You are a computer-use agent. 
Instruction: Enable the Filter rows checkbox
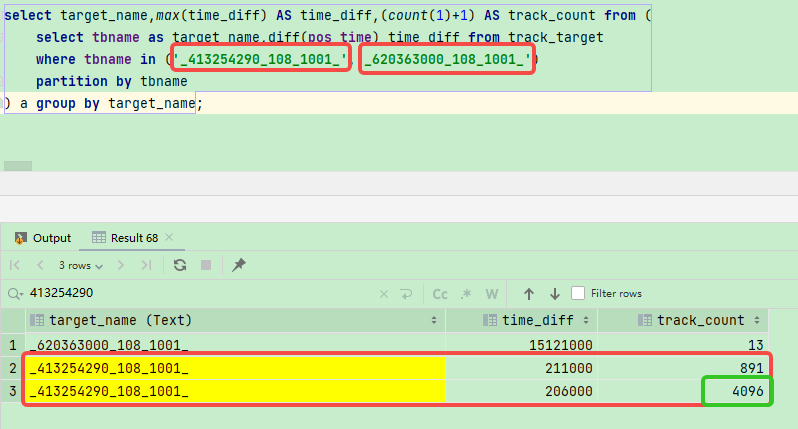[578, 293]
